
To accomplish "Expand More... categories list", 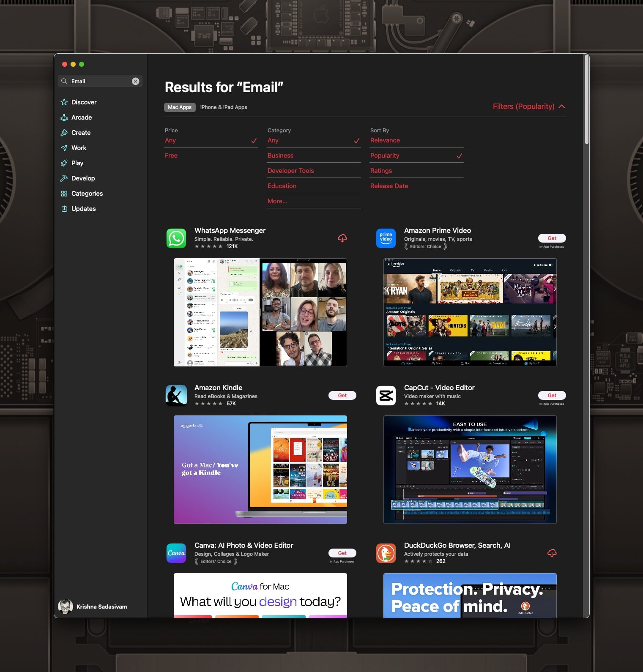I will point(277,201).
